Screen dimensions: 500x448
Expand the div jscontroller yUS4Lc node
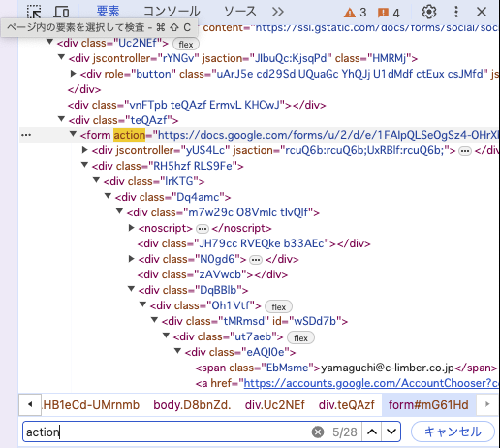(85, 150)
